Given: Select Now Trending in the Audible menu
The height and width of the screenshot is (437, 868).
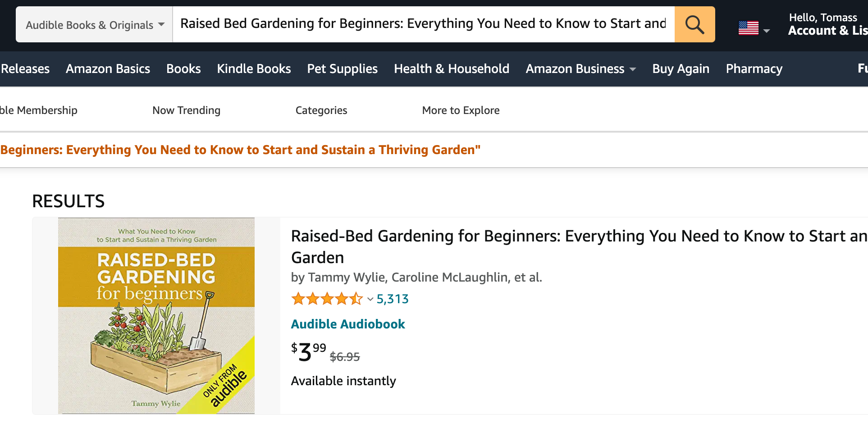Looking at the screenshot, I should click(186, 110).
